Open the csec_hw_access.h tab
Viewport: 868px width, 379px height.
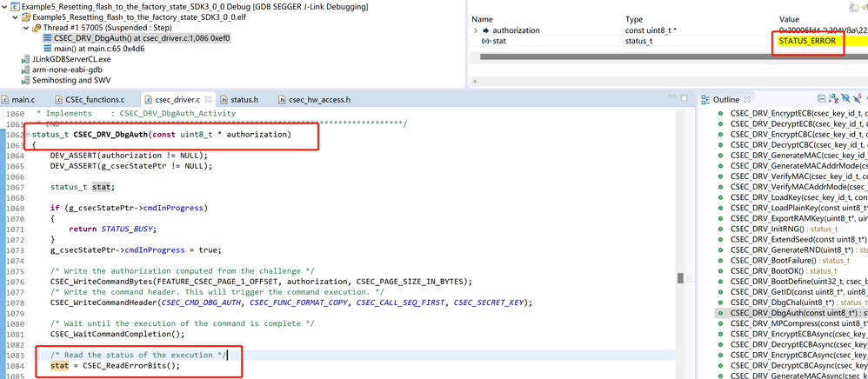(315, 100)
